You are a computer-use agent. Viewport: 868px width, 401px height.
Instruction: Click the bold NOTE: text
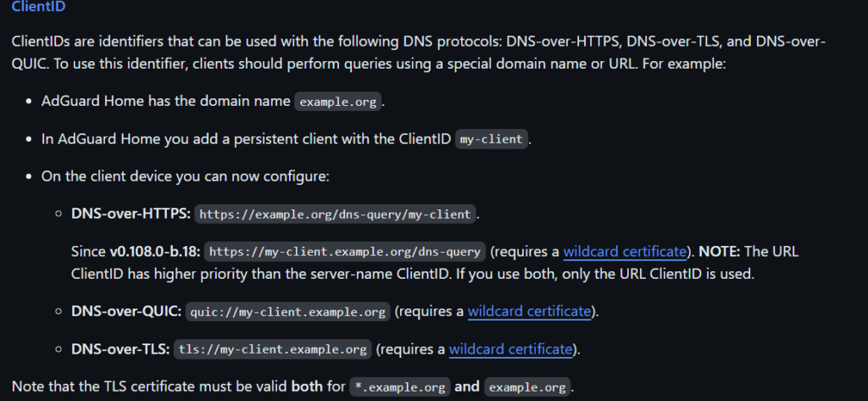[719, 252]
